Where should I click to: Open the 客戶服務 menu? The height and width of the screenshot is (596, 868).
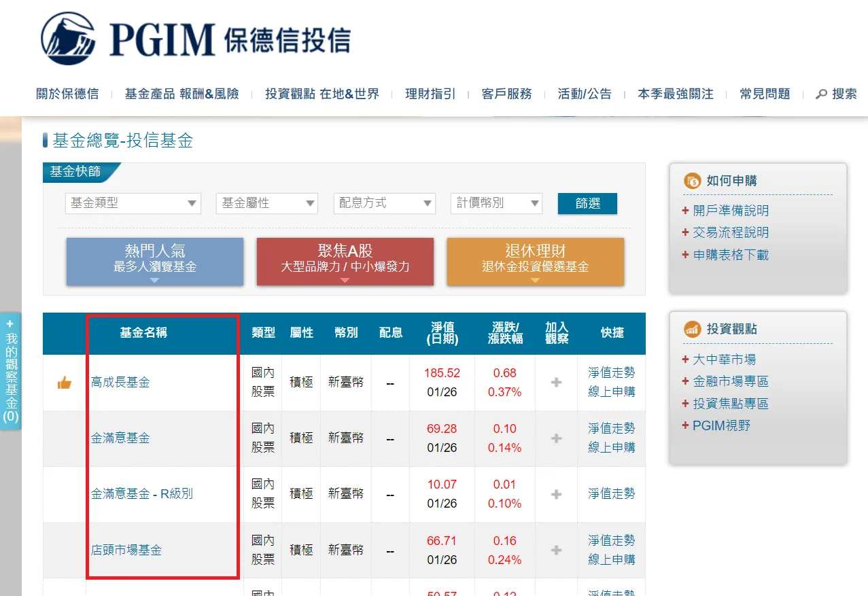point(506,94)
